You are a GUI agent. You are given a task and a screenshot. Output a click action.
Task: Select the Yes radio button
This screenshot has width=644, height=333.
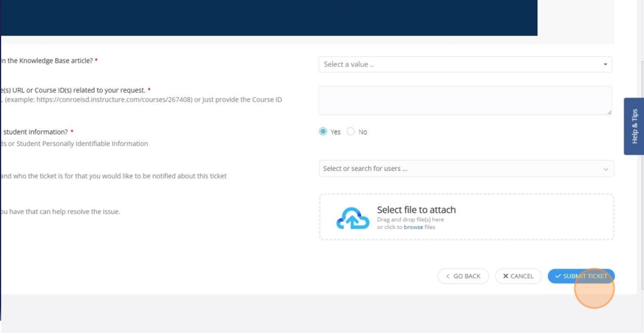(323, 132)
